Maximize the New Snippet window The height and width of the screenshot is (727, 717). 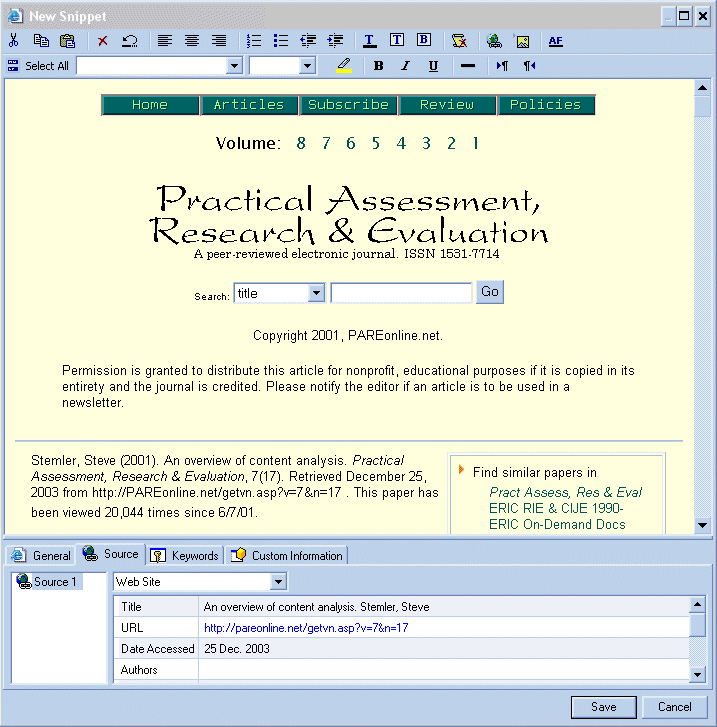coord(684,16)
